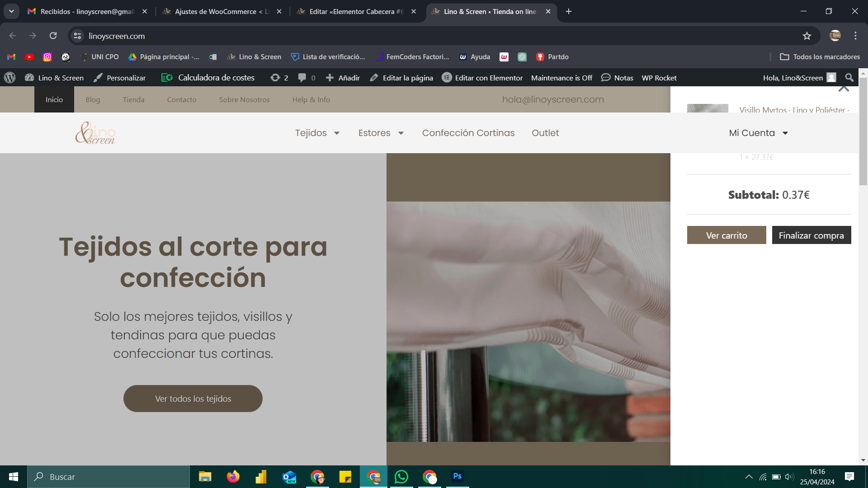Expand the Tejidos dropdown
The image size is (868, 488).
point(317,133)
